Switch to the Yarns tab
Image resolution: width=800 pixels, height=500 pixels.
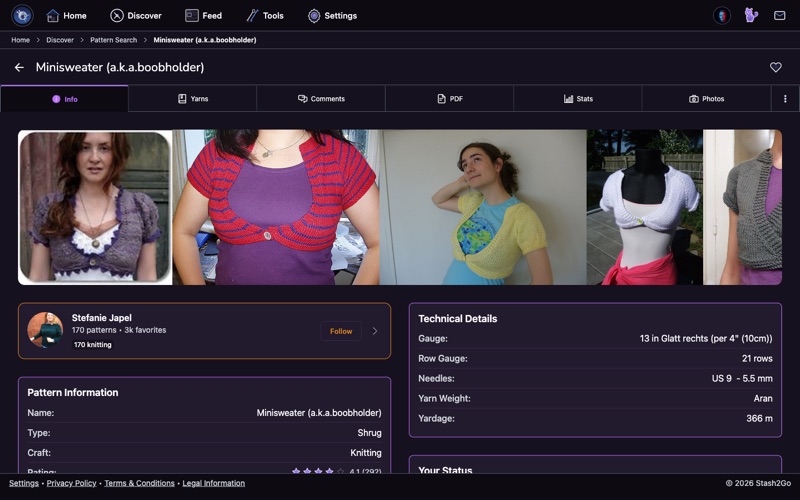pos(192,98)
